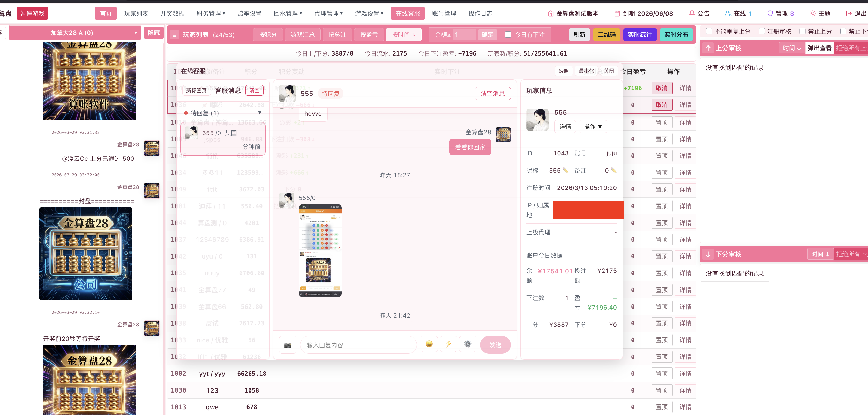Click the down arrow icon in 下分审核
This screenshot has width=868, height=415.
click(x=708, y=255)
